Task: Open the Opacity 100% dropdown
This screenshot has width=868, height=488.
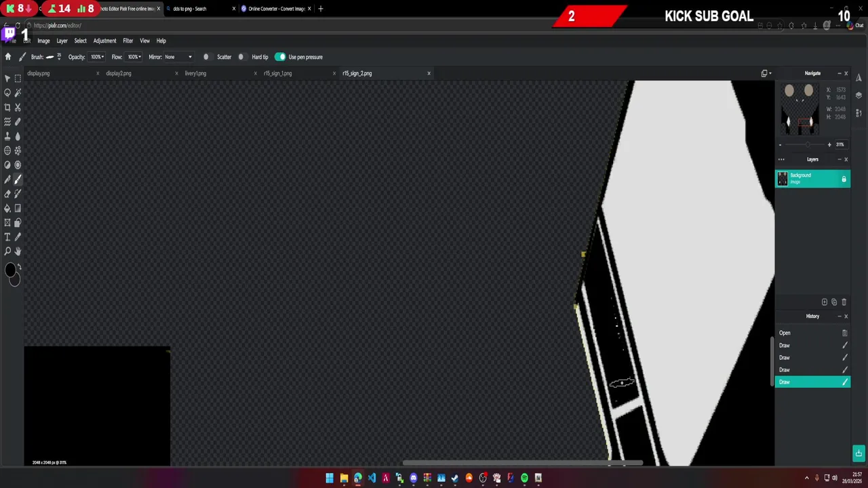Action: click(97, 57)
